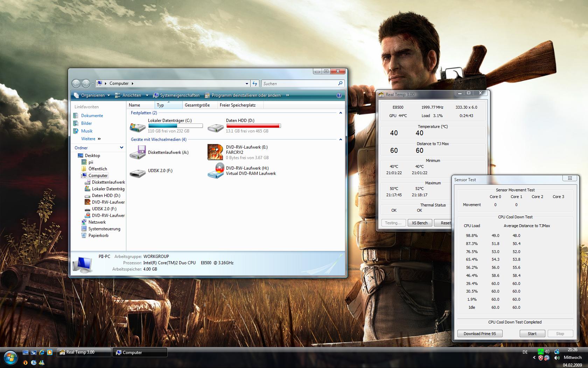Open the FARCRY2 DVD-RW drive (E:) icon
This screenshot has height=368, width=588.
216,152
